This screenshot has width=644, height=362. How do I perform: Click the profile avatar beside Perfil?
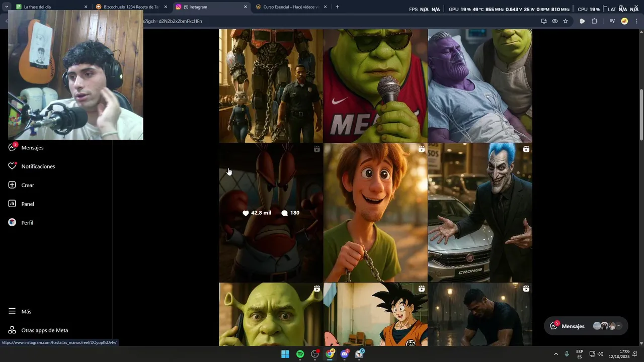point(12,222)
